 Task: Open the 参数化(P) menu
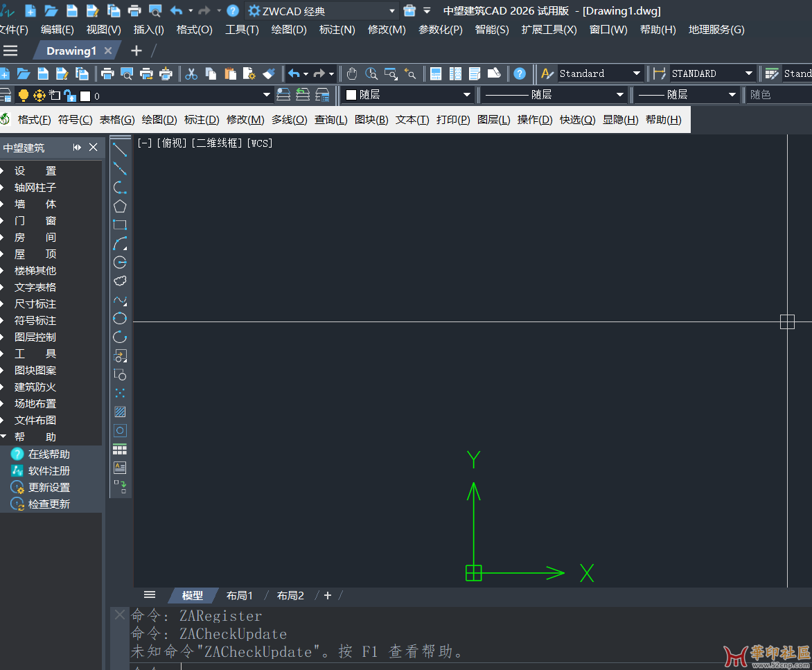pos(440,30)
